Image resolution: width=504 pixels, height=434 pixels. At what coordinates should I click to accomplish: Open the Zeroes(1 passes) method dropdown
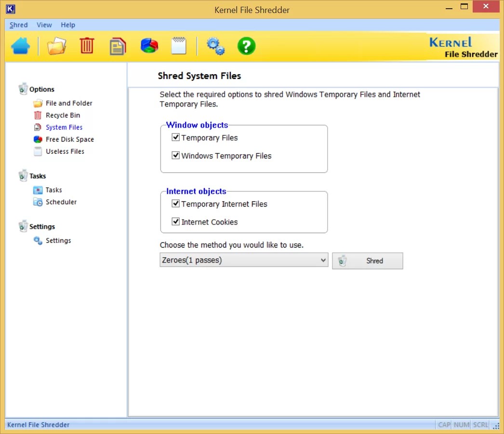244,260
